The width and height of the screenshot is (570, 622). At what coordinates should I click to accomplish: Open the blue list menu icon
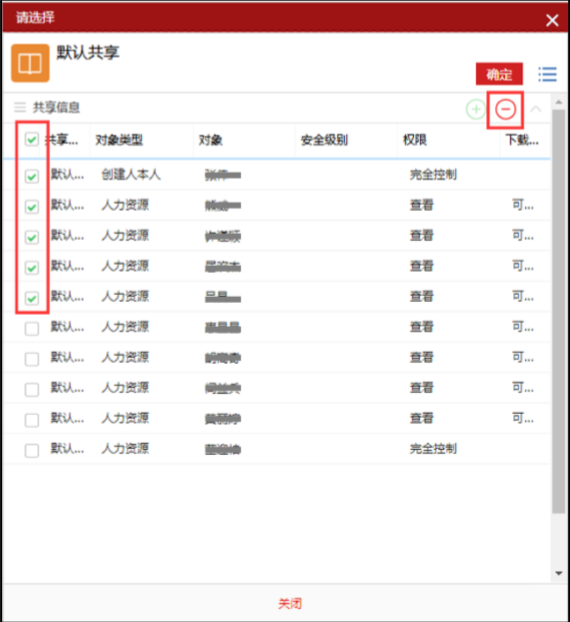tap(547, 74)
